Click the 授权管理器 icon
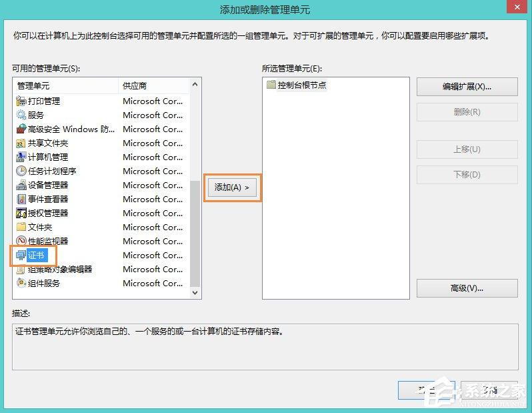The width and height of the screenshot is (532, 413). tap(21, 213)
